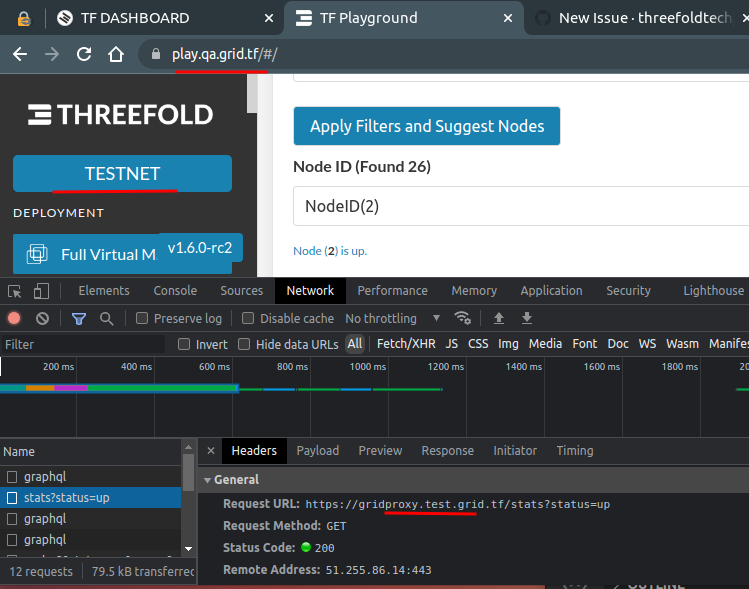Check the last visible graphql row checkbox
Viewport: 749px width, 589px height.
click(x=12, y=540)
